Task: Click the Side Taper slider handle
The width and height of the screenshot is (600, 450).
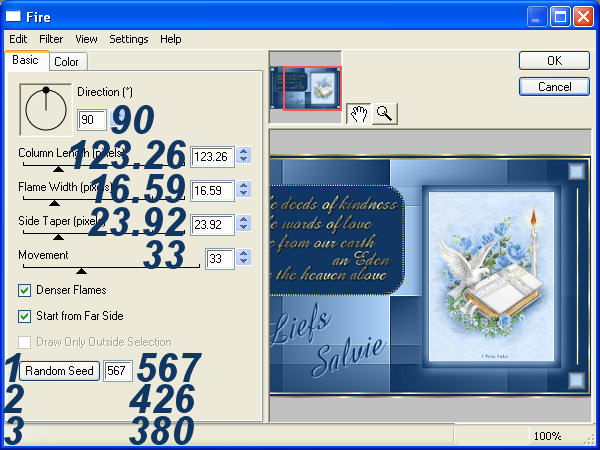Action: (x=58, y=237)
